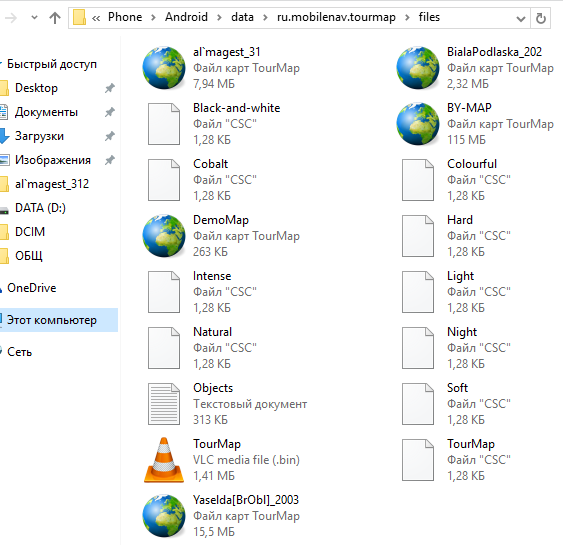Screen dimensions: 563x545
Task: Navigate to Phone in address path
Action: [x=125, y=17]
